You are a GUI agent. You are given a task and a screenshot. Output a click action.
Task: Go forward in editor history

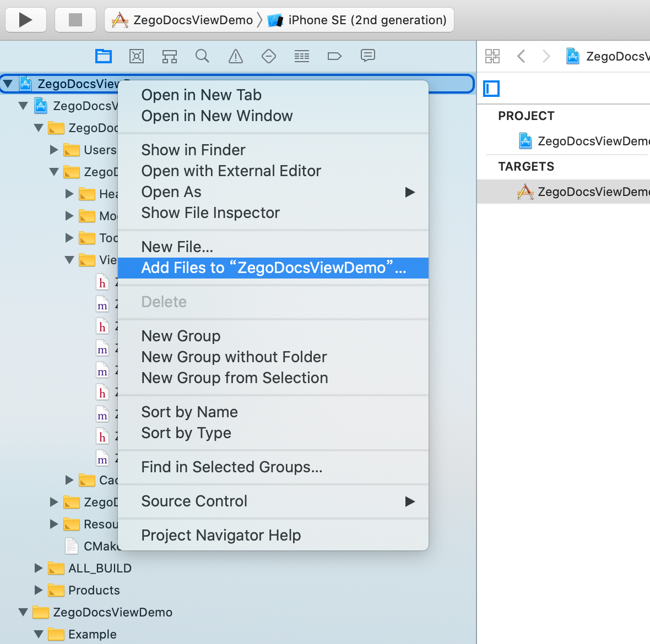click(x=546, y=56)
